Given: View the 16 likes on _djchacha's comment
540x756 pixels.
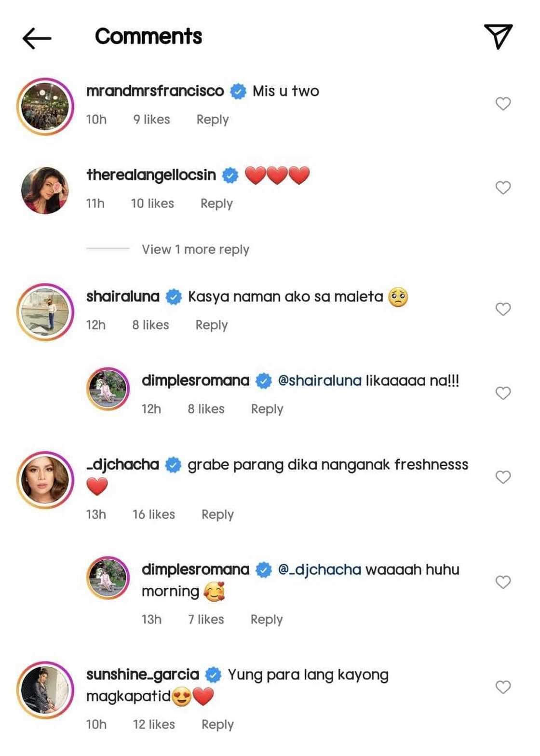Looking at the screenshot, I should point(153,514).
